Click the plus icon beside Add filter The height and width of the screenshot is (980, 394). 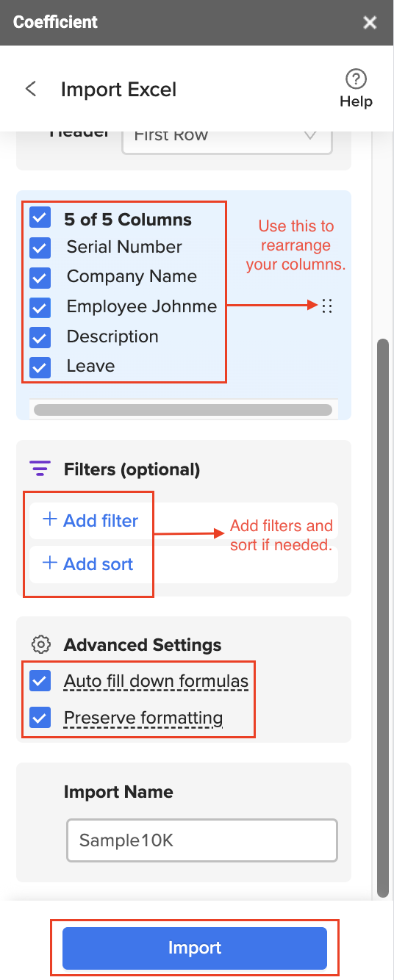pos(50,519)
